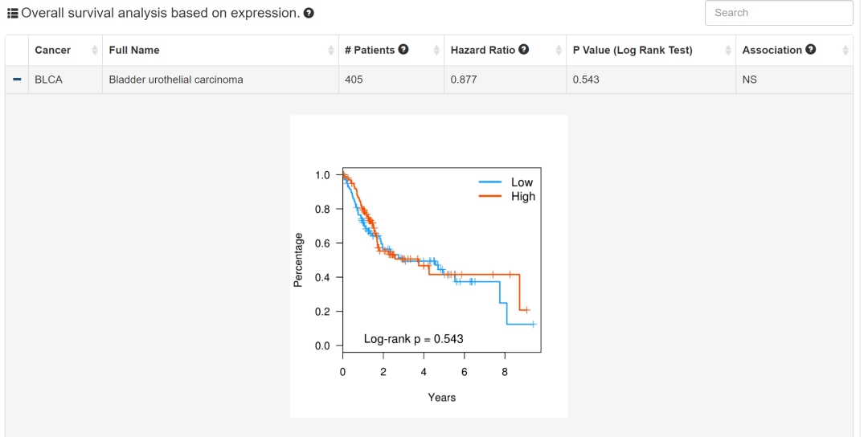868x437 pixels.
Task: Click the blue Low legend line
Action: tap(490, 182)
